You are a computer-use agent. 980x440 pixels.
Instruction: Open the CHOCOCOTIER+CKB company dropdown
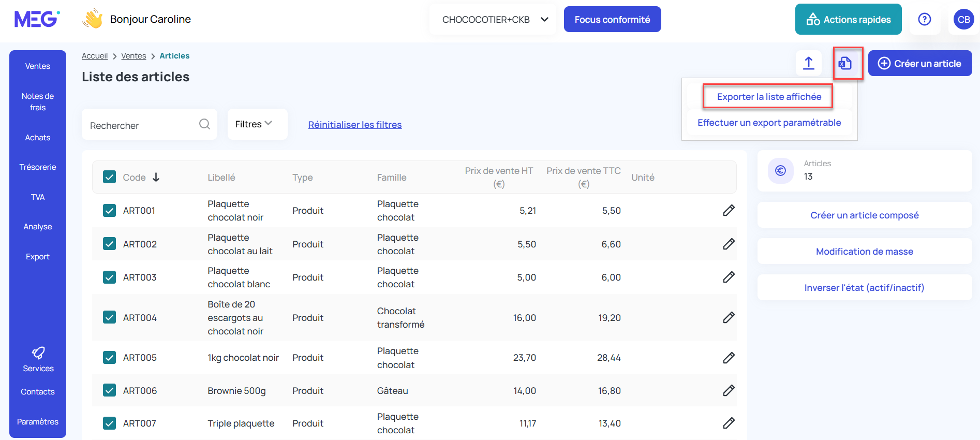493,20
